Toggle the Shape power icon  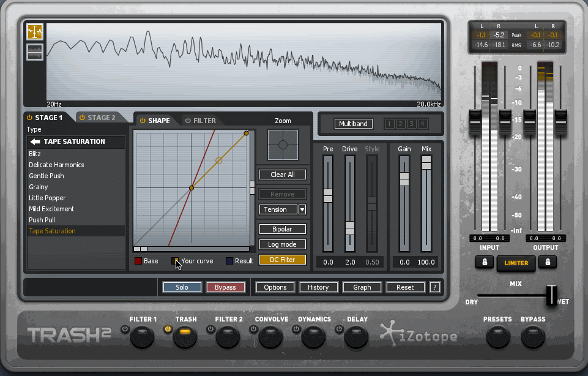143,121
